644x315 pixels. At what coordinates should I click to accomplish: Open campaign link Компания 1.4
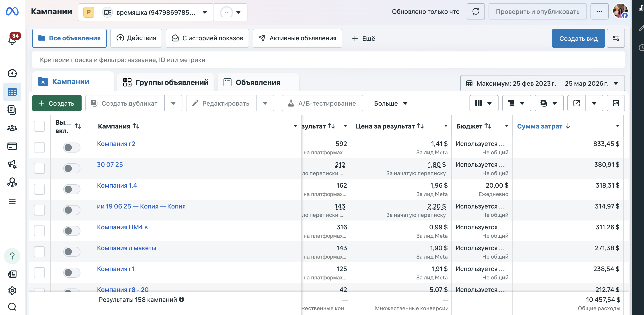(117, 185)
